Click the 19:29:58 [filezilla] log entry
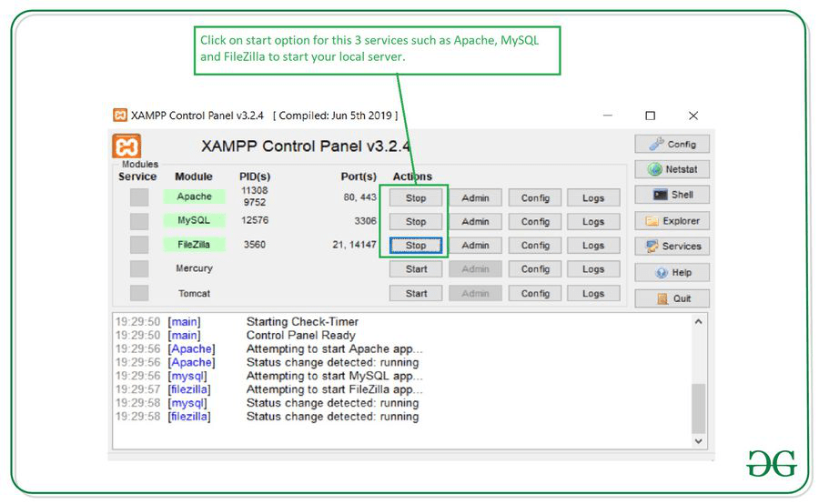The image size is (819, 504). 267,417
